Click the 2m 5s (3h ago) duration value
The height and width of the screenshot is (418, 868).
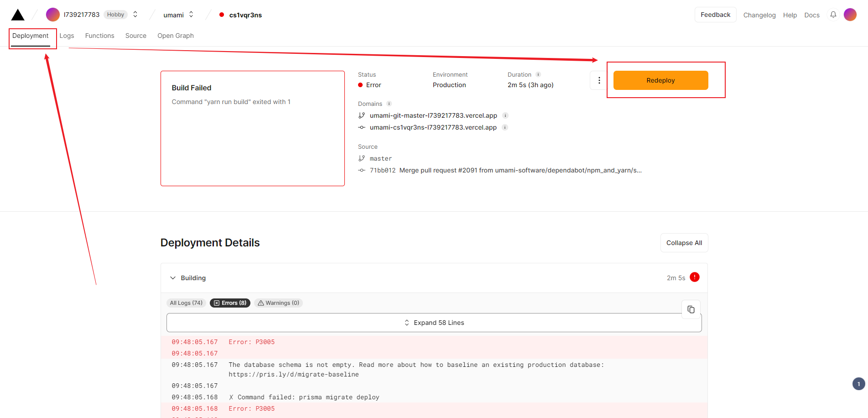click(530, 85)
